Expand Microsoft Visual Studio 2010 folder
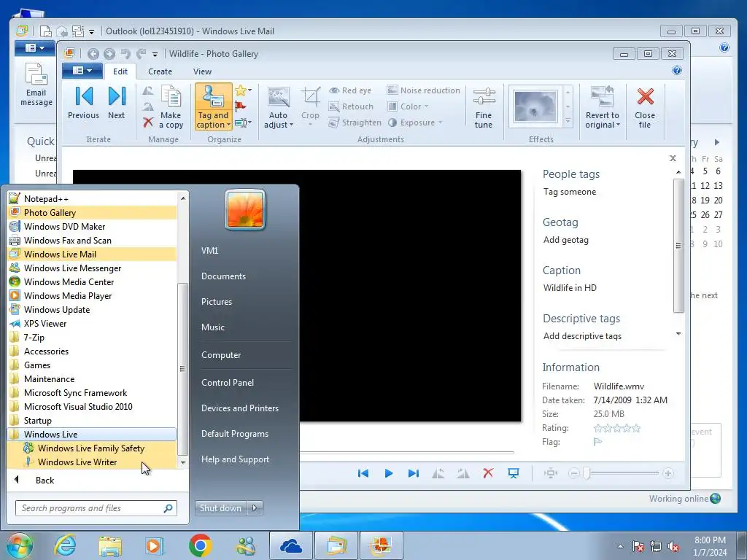 (92, 407)
